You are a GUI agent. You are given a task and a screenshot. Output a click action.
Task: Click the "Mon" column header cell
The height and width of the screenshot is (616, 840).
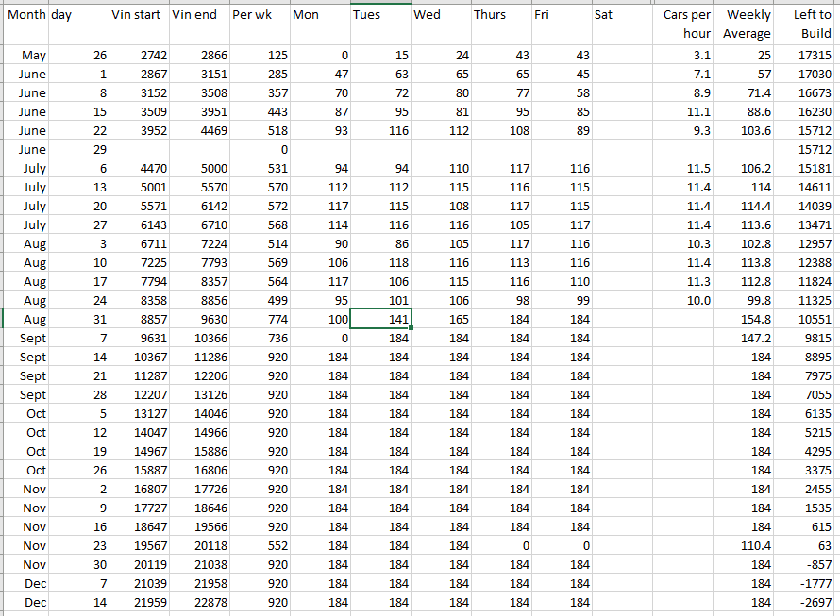(x=319, y=15)
